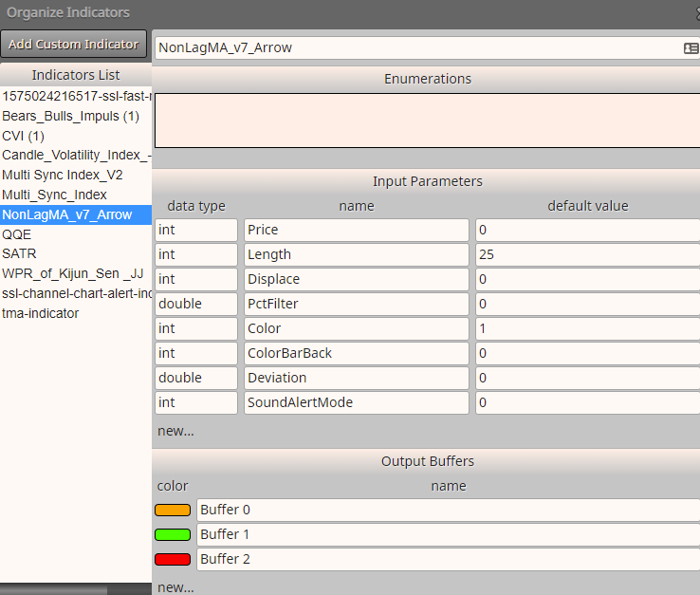Edit double data type of PctFilter
Viewport: 700px width, 595px height.
196,304
